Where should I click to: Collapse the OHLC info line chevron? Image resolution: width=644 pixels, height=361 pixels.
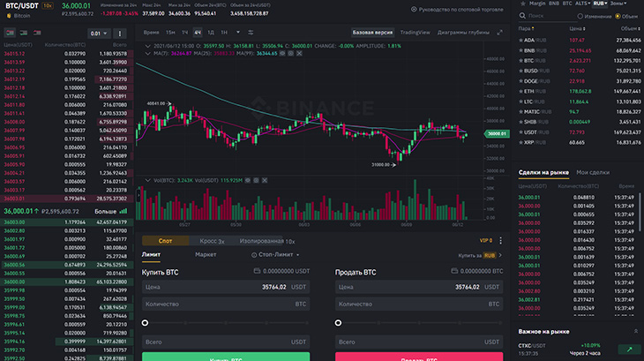(x=148, y=46)
